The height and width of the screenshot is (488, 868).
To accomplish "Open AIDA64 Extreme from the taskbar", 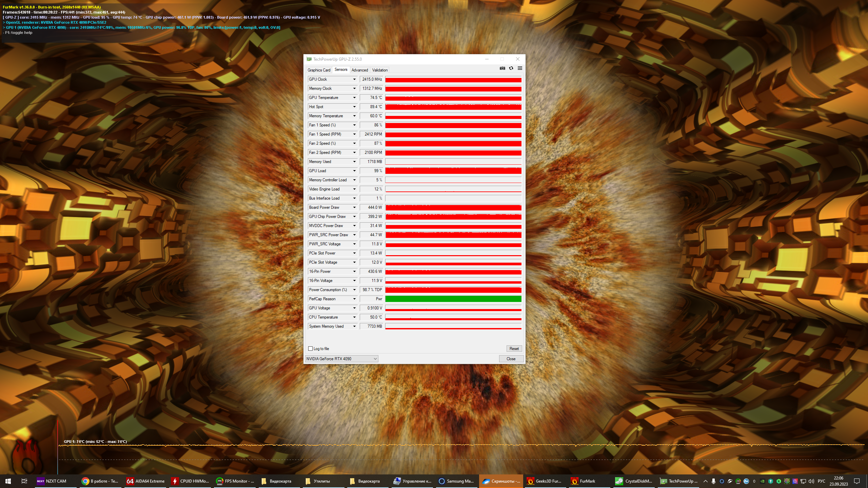I will 145,481.
